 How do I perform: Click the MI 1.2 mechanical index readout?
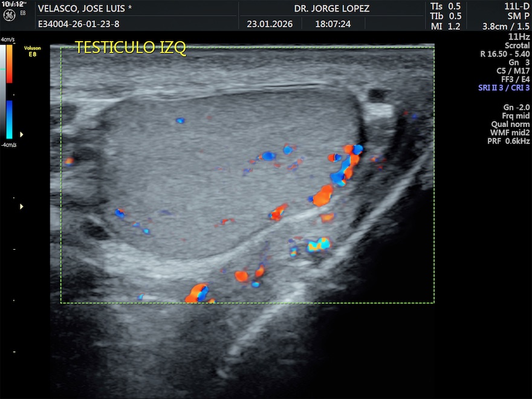click(446, 26)
